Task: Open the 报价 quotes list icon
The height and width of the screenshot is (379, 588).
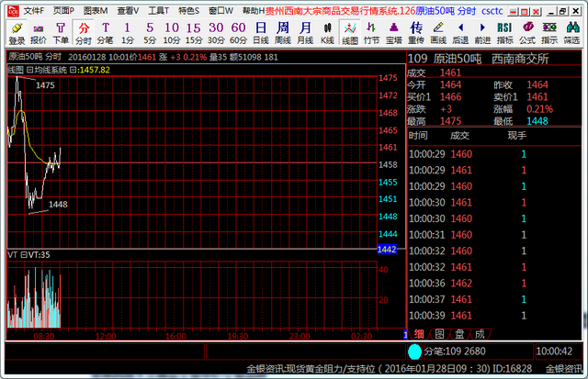Action: click(x=39, y=34)
